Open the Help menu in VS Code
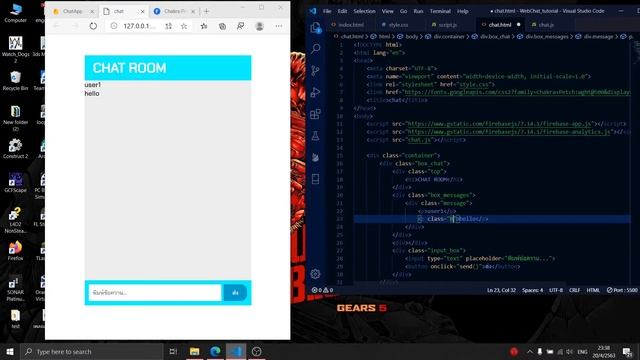 (462, 11)
